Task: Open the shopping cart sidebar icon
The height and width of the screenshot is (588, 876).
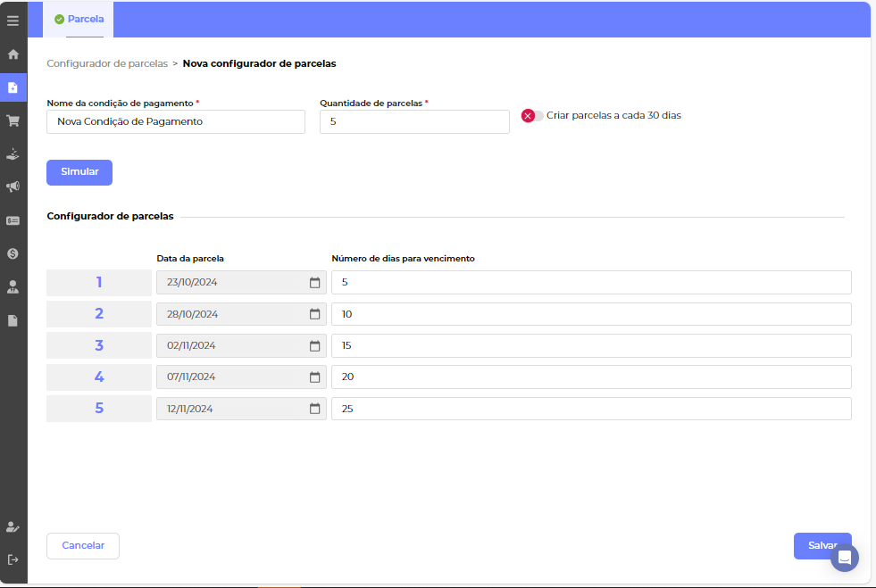Action: [x=13, y=120]
